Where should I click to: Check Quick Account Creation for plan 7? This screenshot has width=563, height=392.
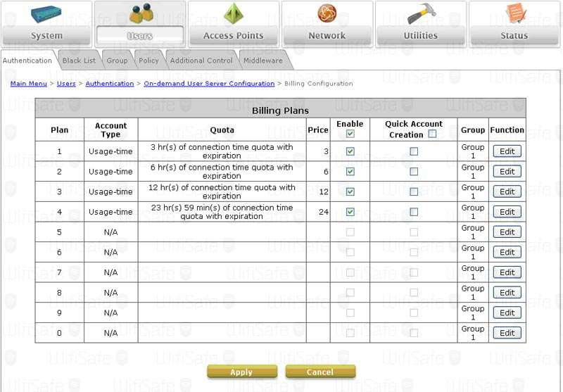coord(414,272)
